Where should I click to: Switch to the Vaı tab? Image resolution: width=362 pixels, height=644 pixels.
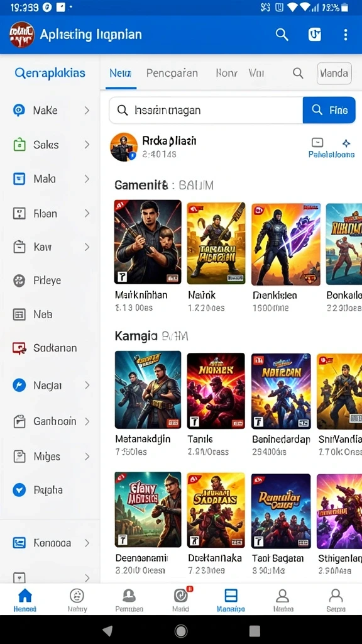point(256,74)
